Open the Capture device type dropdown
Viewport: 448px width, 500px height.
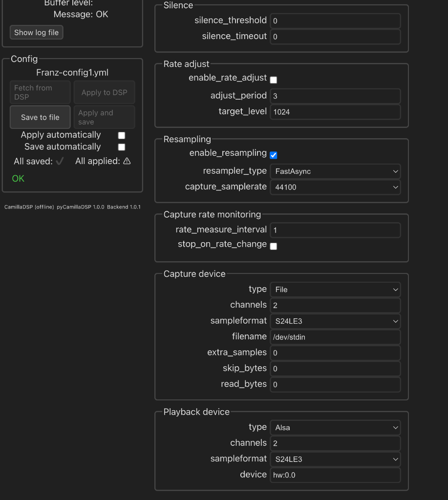pos(335,290)
